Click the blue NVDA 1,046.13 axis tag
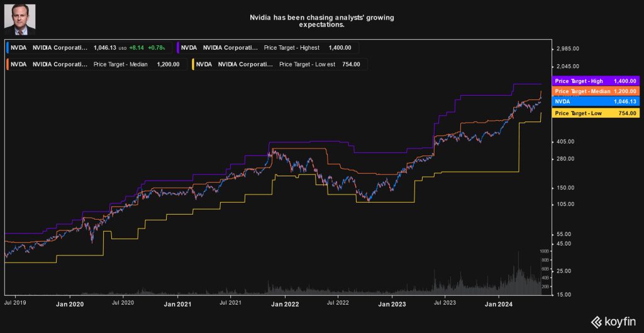The width and height of the screenshot is (644, 333). (595, 101)
